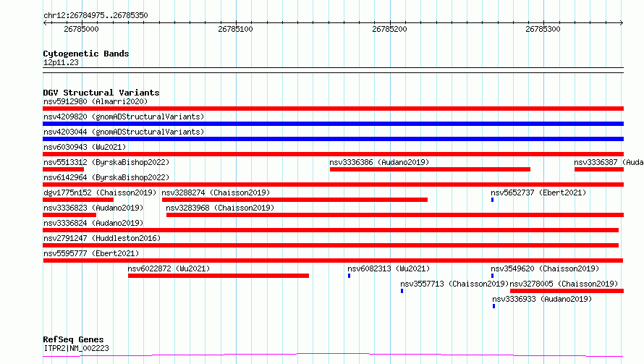Click the red bar under nsv3278005
The image size is (644, 364).
(567, 291)
